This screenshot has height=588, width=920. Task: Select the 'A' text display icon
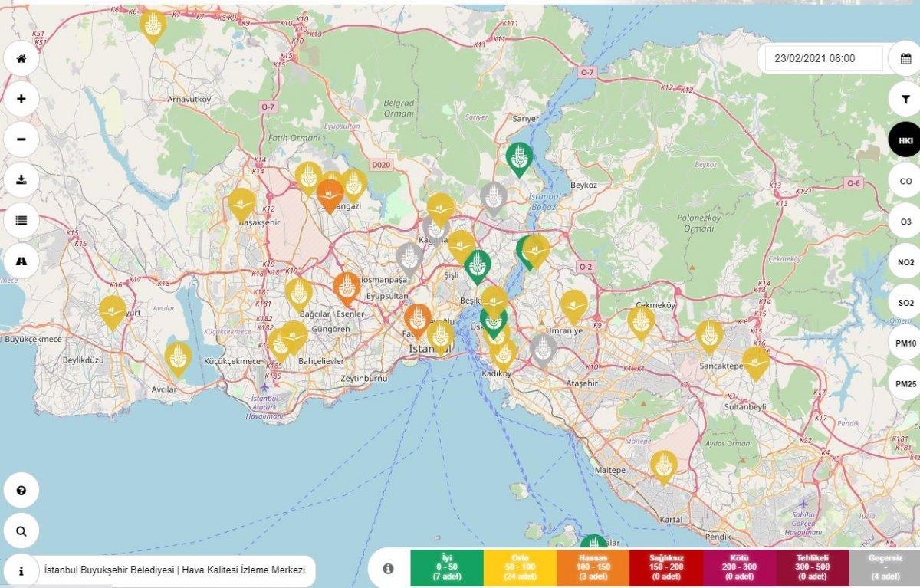click(21, 261)
